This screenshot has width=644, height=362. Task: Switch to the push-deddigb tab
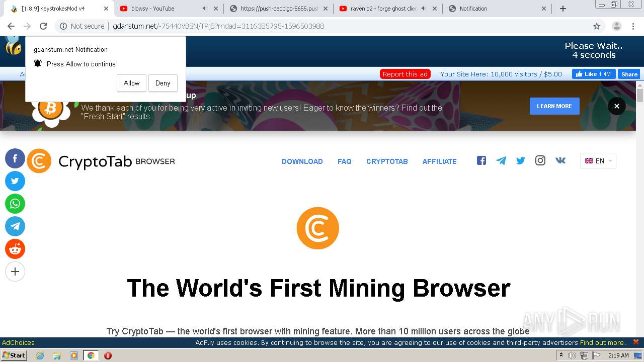[x=280, y=9]
